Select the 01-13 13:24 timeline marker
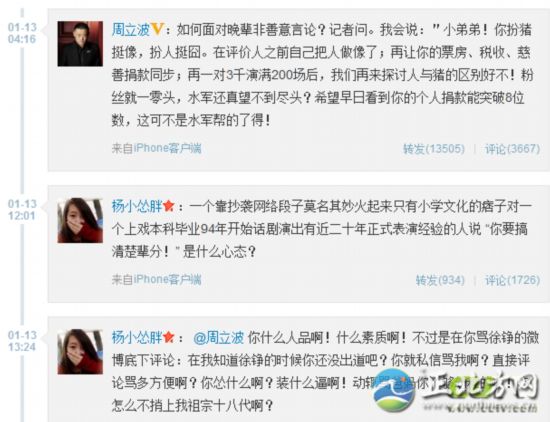 [22, 341]
